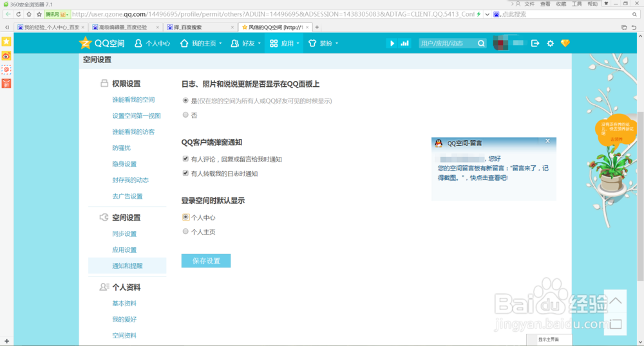Open 基本资料 link
This screenshot has width=644, height=346.
(124, 304)
